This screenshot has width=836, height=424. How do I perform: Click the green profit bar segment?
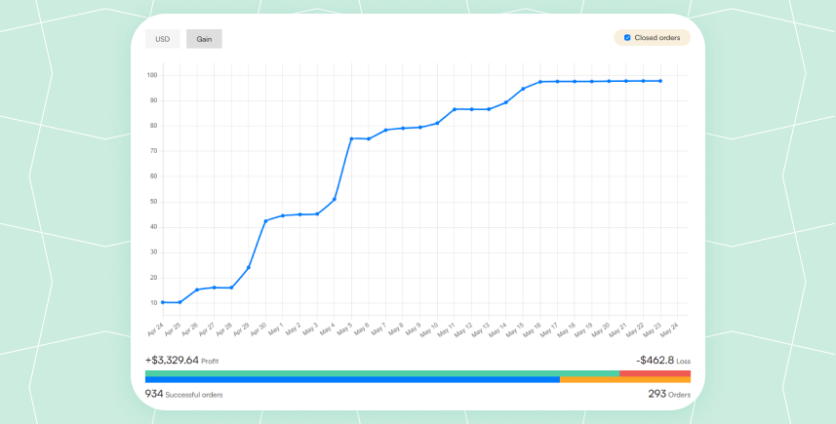click(x=380, y=373)
